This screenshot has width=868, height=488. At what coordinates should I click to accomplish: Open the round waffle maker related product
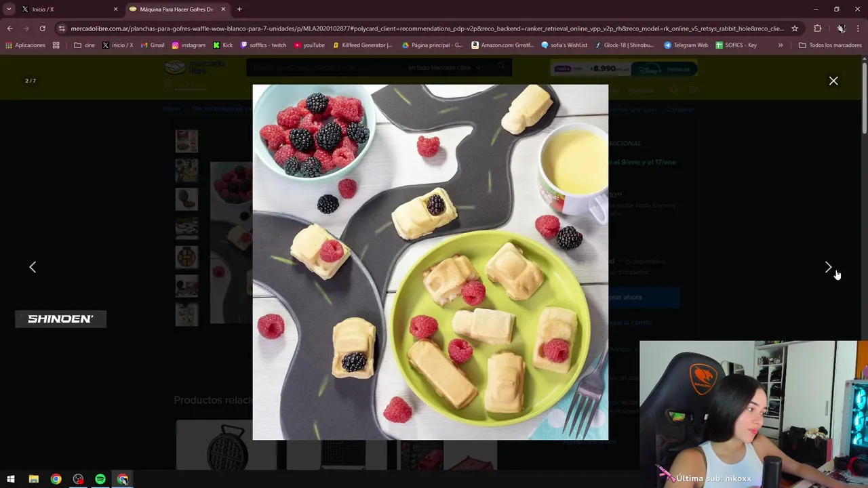pos(226,446)
